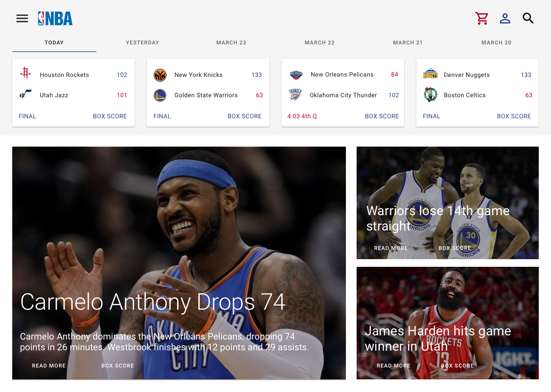Read more on Carmelo Anthony story
The image size is (551, 392).
click(49, 366)
